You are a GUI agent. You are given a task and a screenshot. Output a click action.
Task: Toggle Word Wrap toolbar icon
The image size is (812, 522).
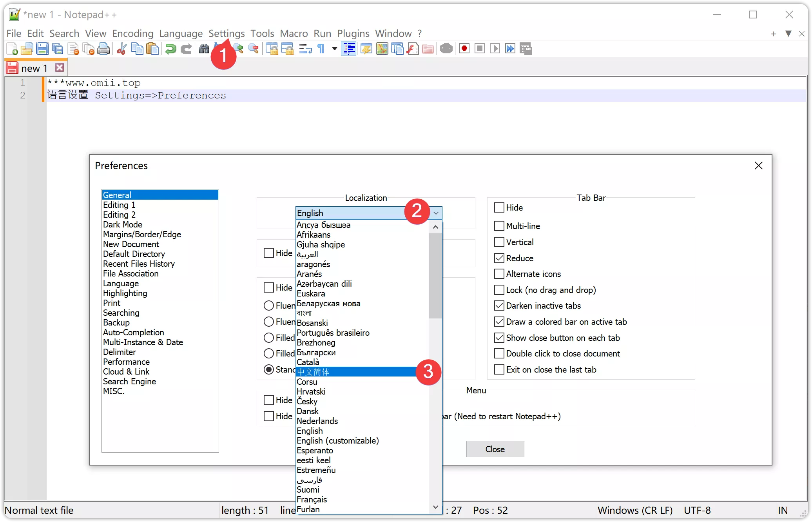click(x=305, y=49)
